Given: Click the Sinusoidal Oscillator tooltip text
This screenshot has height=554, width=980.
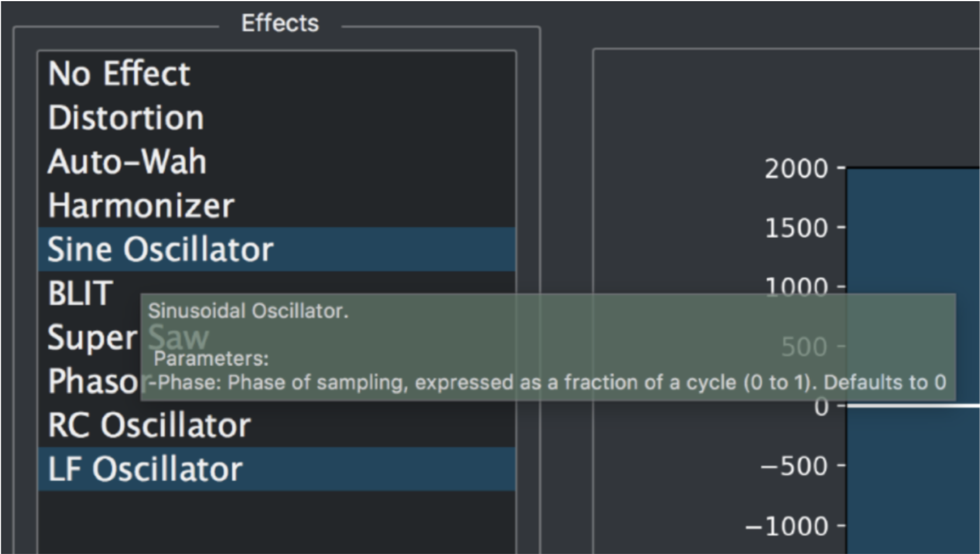Looking at the screenshot, I should point(248,310).
